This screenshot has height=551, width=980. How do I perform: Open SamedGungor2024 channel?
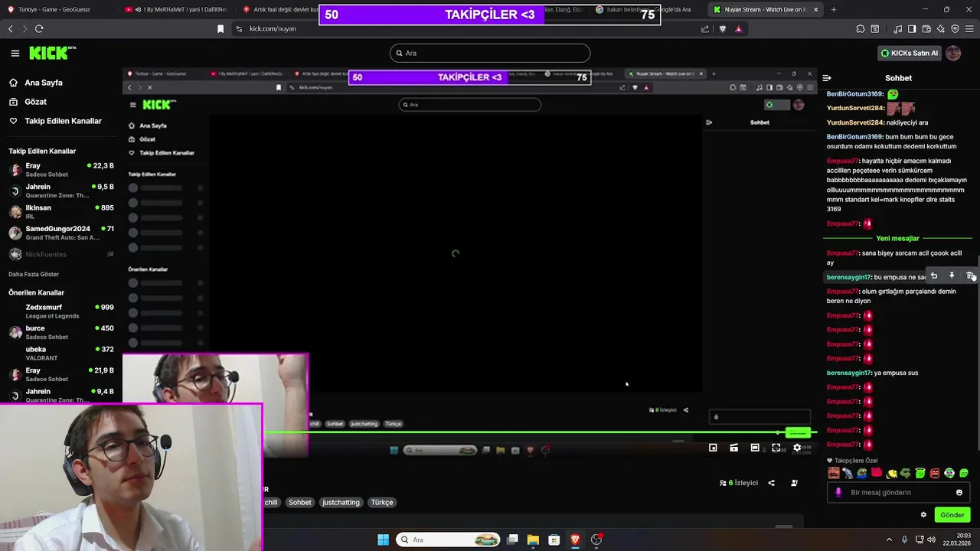61,233
